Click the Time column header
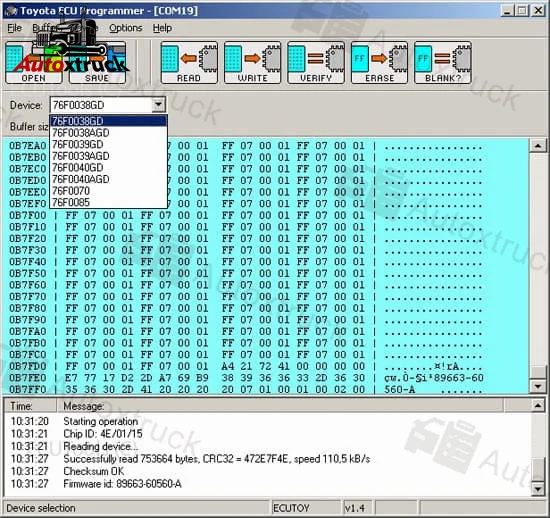 tap(30, 406)
